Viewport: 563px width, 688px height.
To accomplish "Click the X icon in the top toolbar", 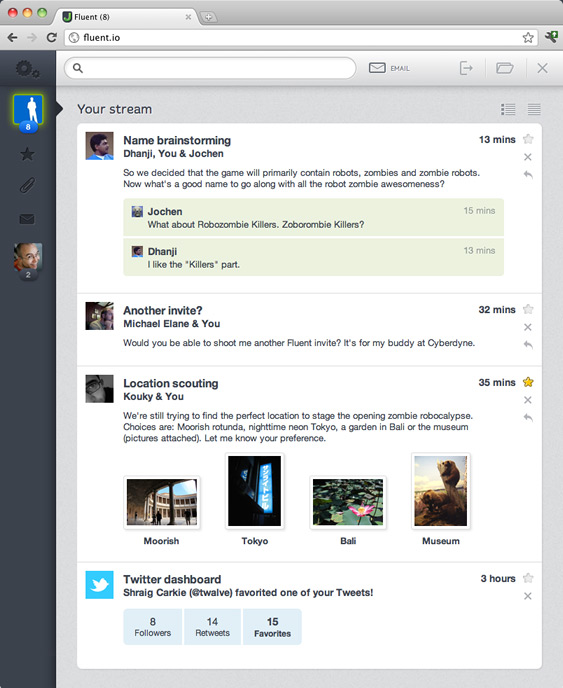I will tap(542, 68).
